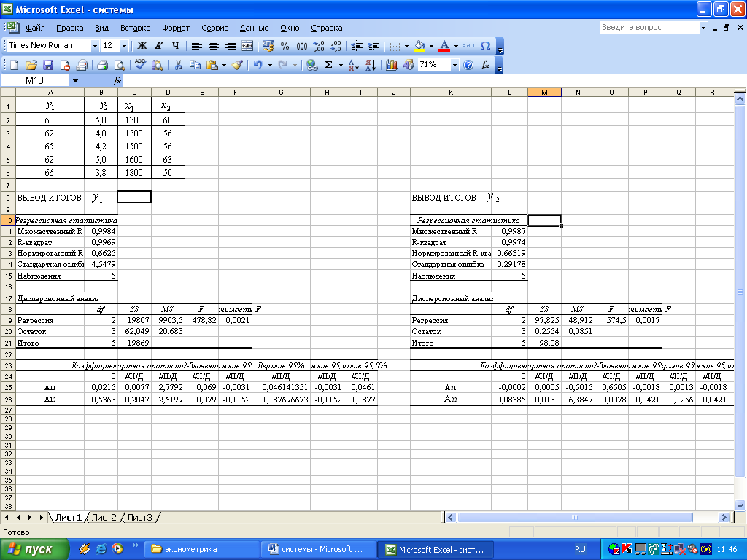Viewport: 747px width, 560px height.
Task: Decrease indent in cell
Action: [x=357, y=46]
